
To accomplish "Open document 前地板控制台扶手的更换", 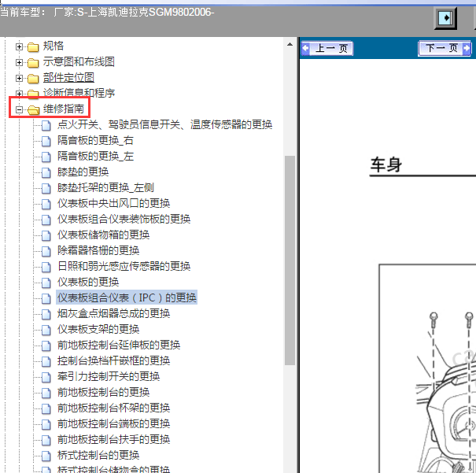I will [x=113, y=440].
